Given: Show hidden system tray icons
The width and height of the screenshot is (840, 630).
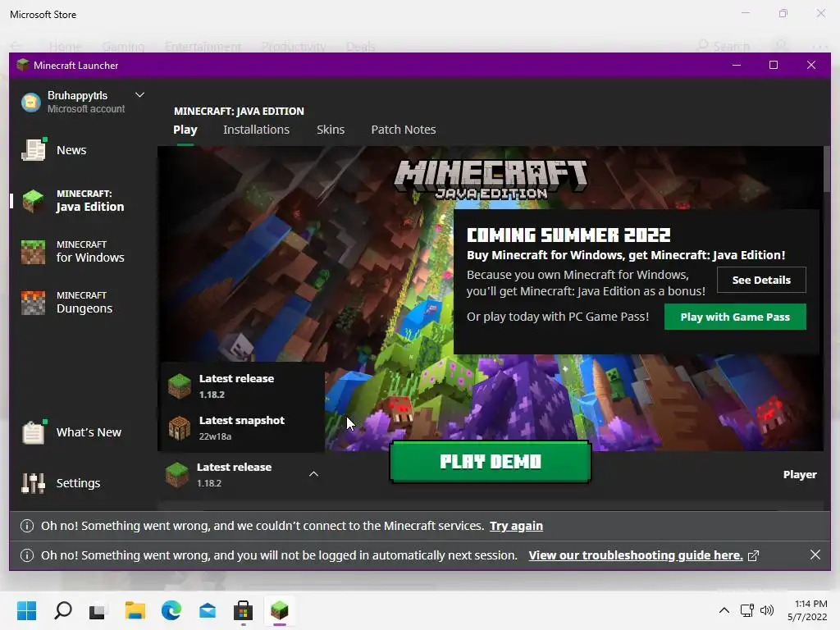Looking at the screenshot, I should pyautogui.click(x=724, y=610).
